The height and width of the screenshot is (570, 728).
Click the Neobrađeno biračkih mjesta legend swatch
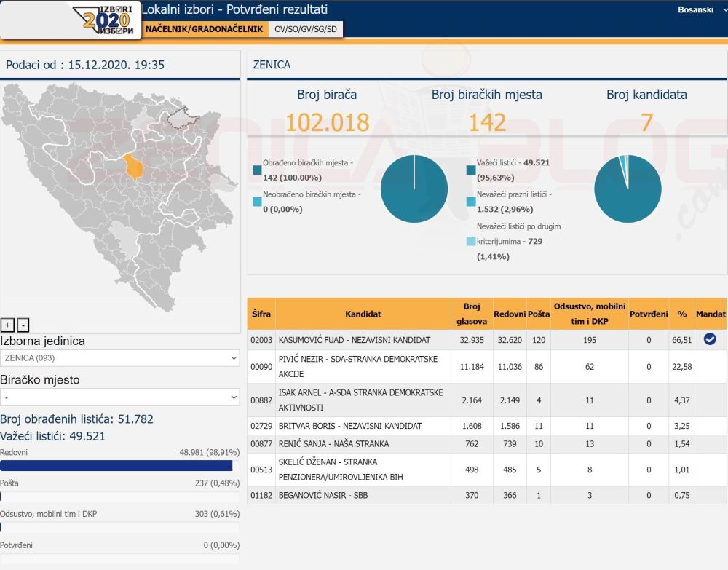(x=257, y=202)
